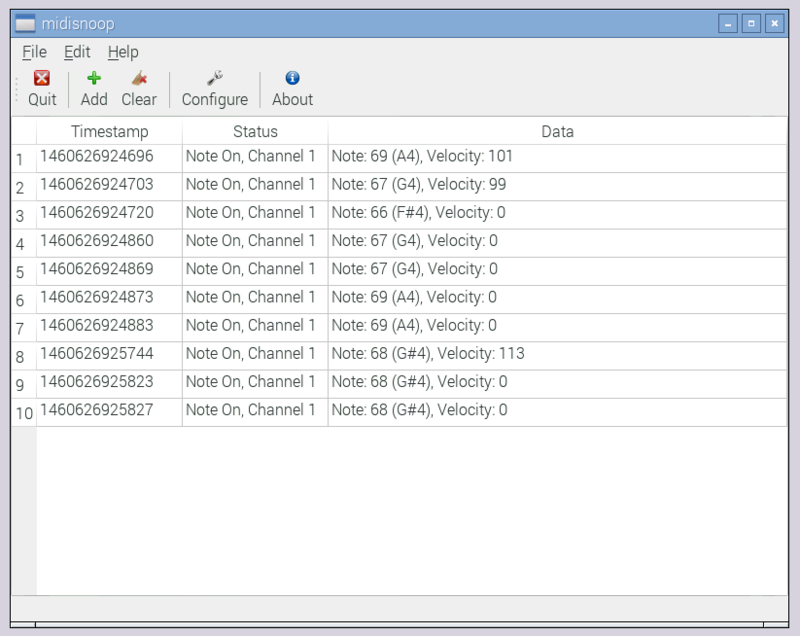Click Status cell in row 8

pyautogui.click(x=255, y=356)
